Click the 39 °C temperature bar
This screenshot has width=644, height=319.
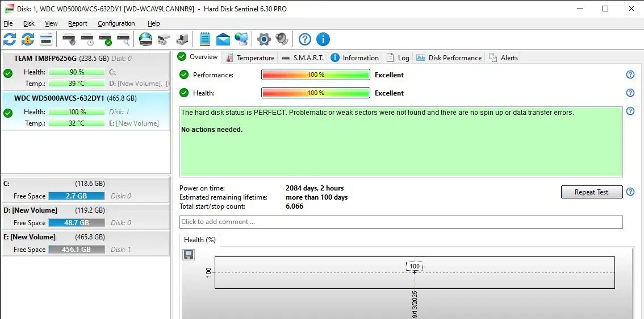tap(77, 84)
